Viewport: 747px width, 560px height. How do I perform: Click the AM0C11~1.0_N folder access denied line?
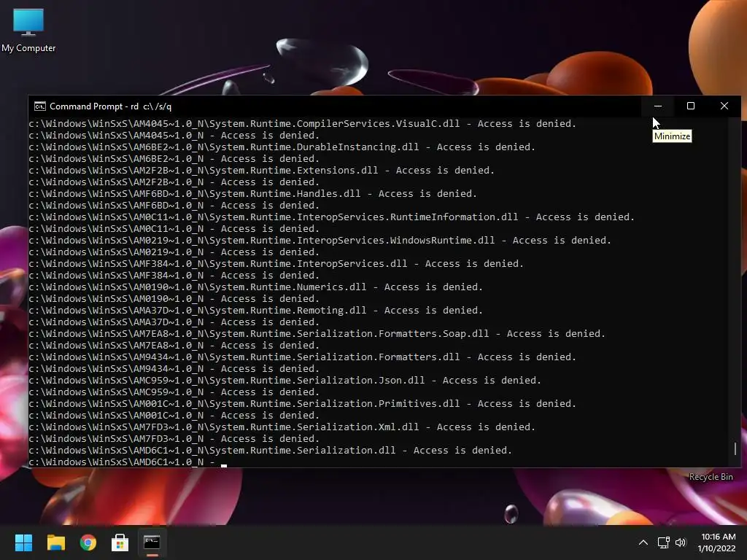tap(174, 228)
